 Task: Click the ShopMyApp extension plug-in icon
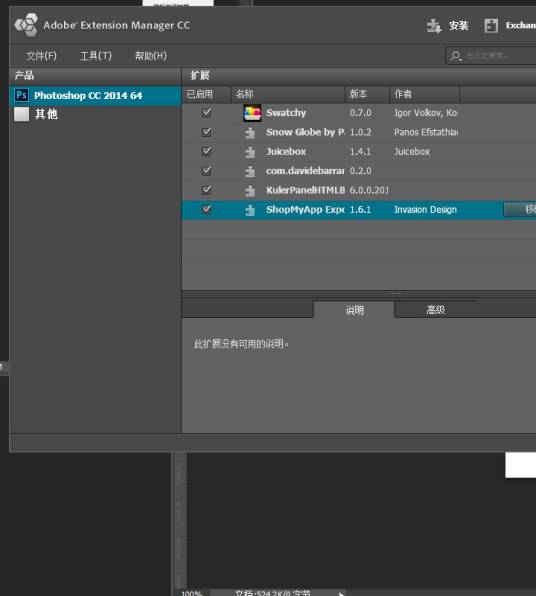click(250, 210)
